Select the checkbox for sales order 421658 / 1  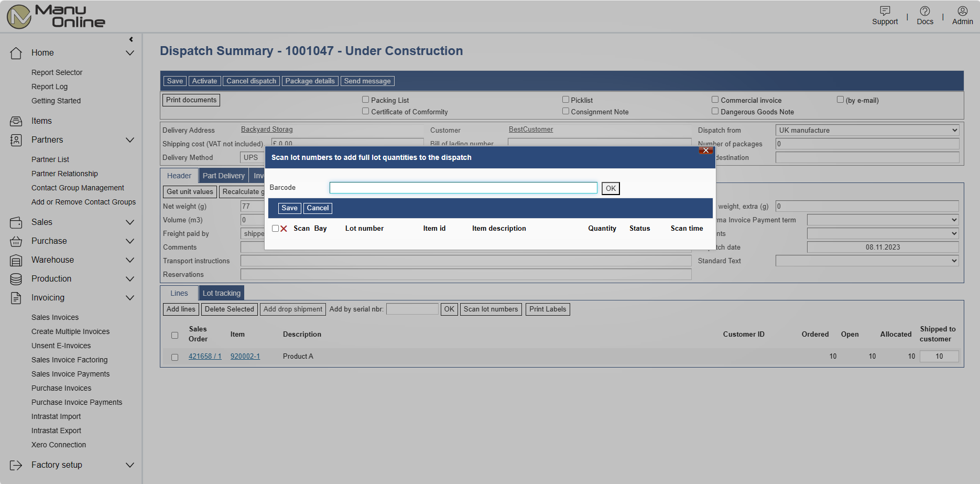pos(175,357)
